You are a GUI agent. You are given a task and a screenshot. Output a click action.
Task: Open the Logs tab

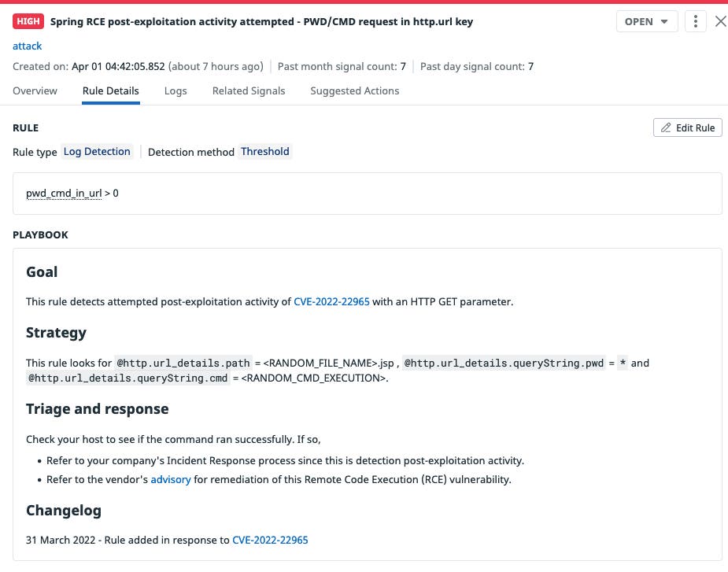coord(175,90)
